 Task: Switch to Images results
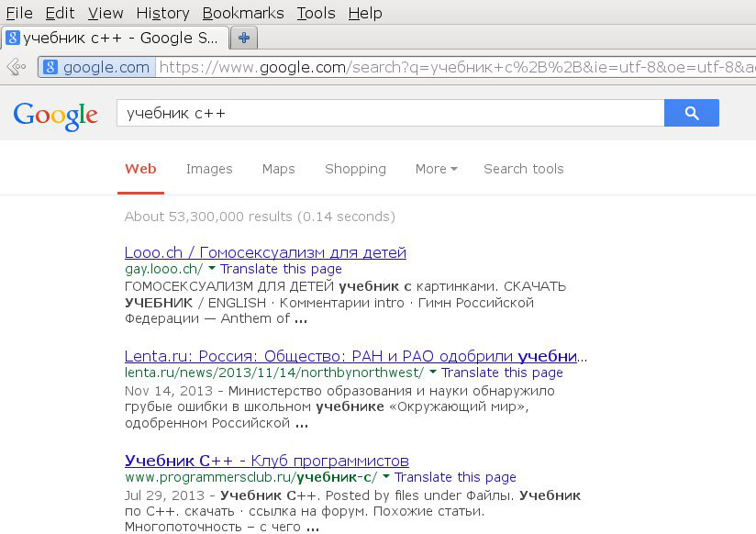pos(209,169)
